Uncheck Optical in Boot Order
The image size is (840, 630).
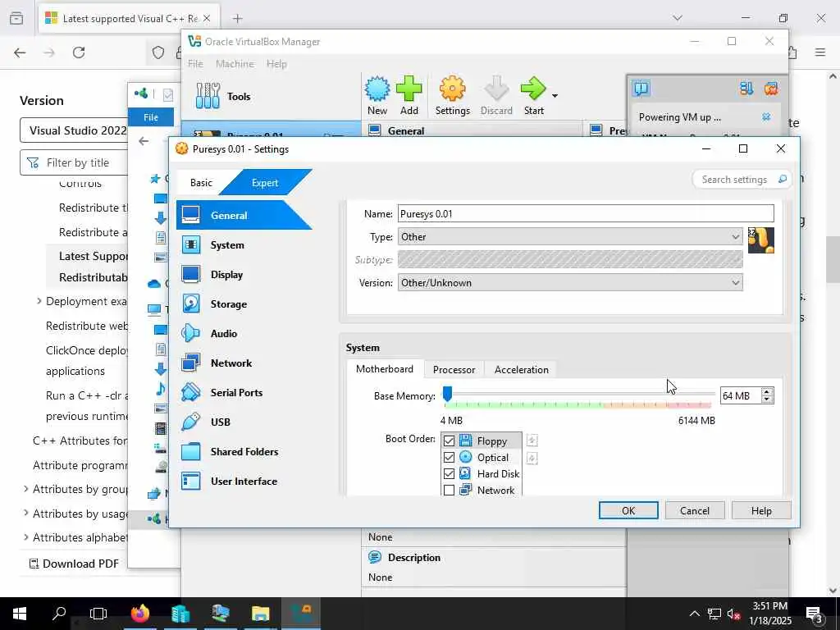pyautogui.click(x=449, y=458)
